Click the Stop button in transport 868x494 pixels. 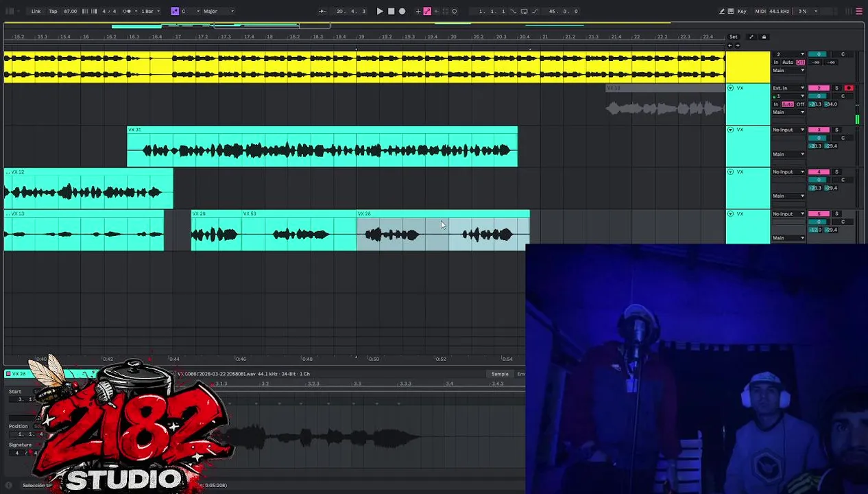tap(391, 11)
